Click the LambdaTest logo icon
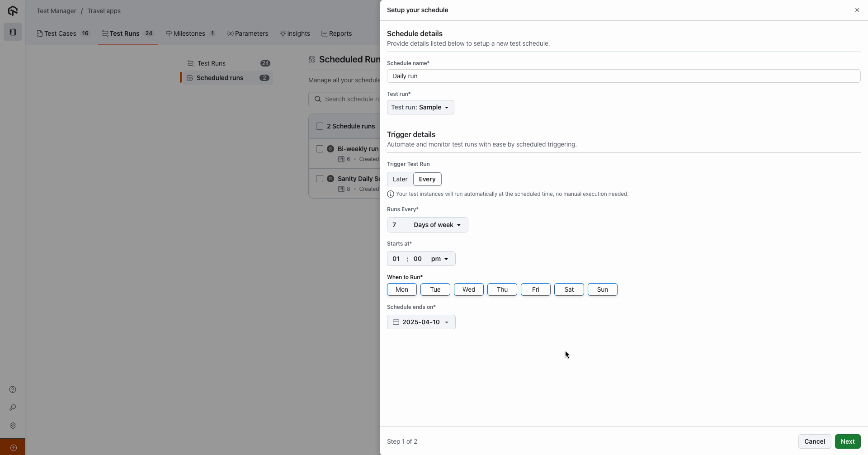This screenshot has width=868, height=455. [13, 11]
